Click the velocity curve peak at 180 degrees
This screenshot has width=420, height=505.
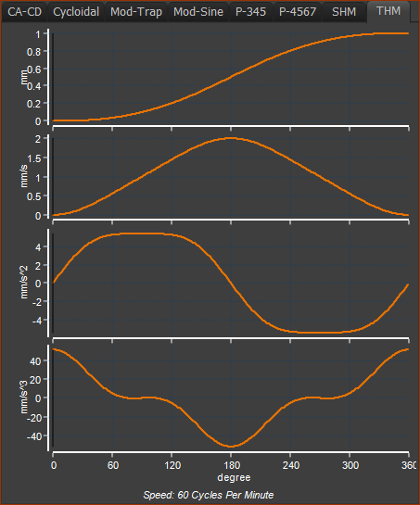231,138
